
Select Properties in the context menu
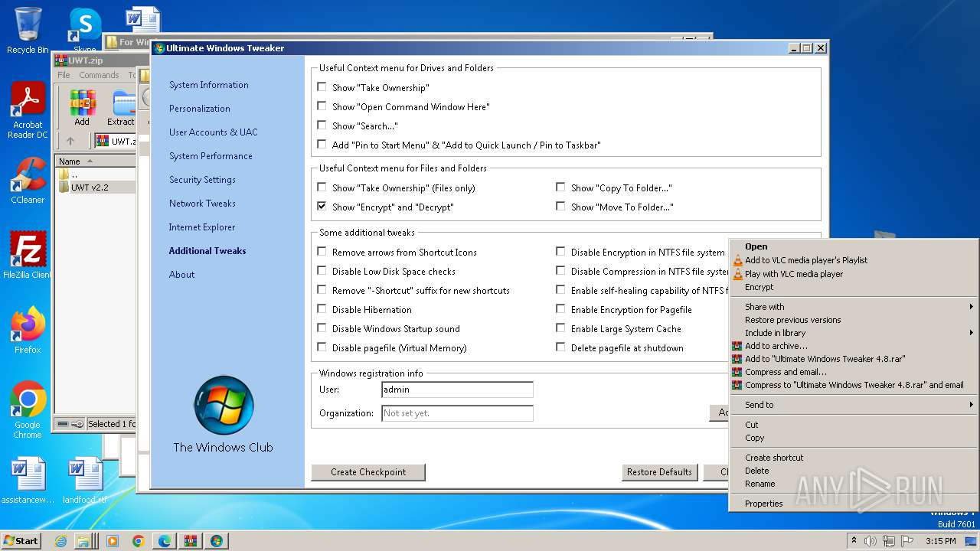[x=853, y=504]
